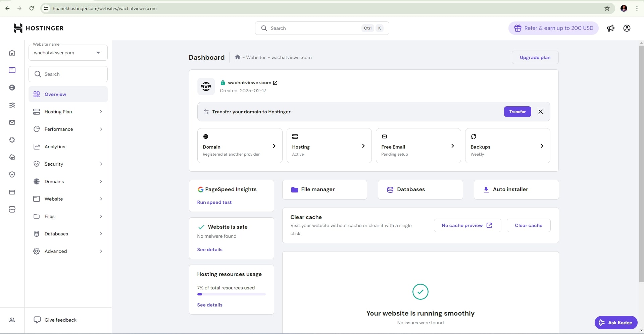Click the billing card icon in left rail
Viewport: 644px width, 334px height.
(x=12, y=192)
